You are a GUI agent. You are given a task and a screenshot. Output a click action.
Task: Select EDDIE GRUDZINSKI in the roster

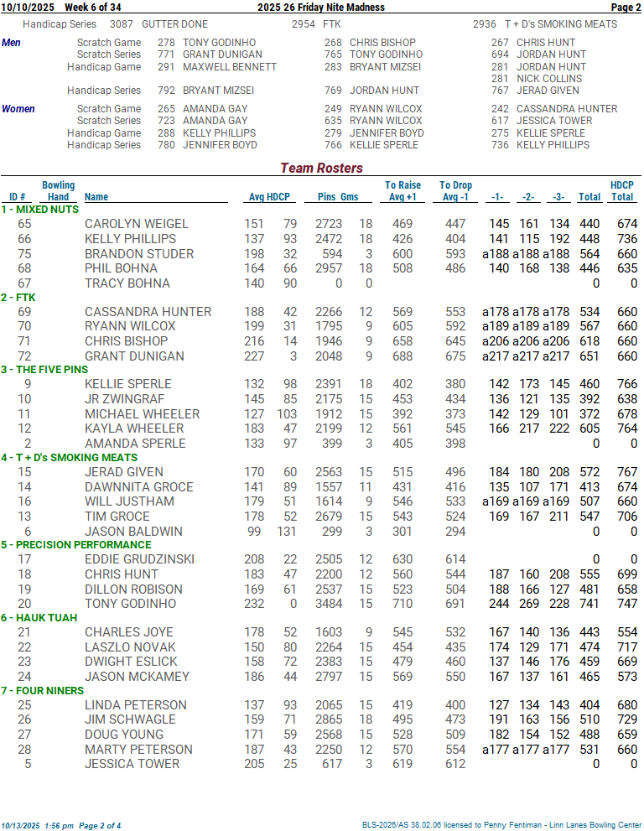[140, 559]
